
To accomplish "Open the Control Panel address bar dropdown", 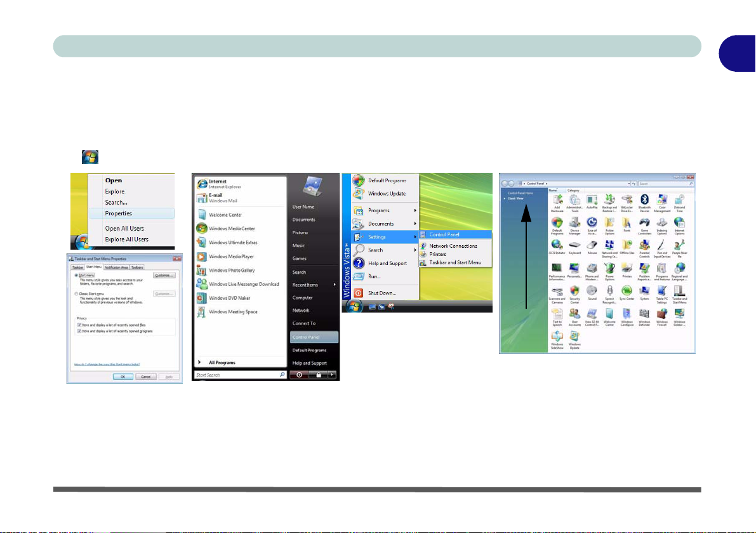I will click(628, 184).
